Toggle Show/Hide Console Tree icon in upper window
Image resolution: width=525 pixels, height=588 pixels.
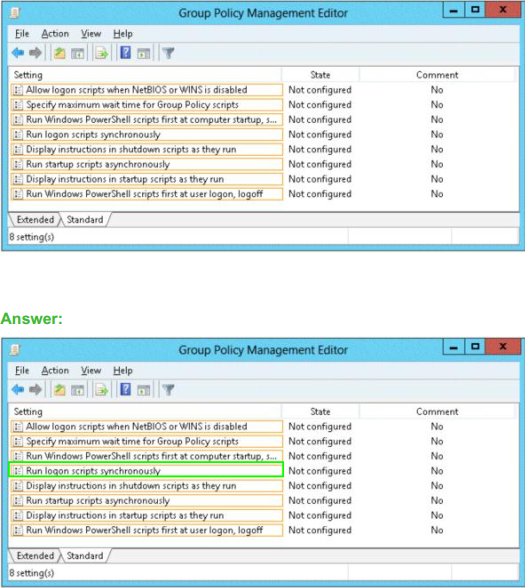[x=78, y=53]
